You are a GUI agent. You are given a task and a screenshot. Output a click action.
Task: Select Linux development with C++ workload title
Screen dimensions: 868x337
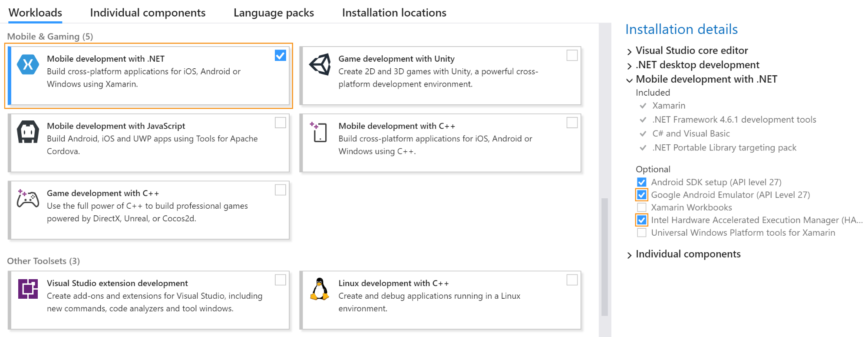pyautogui.click(x=393, y=284)
